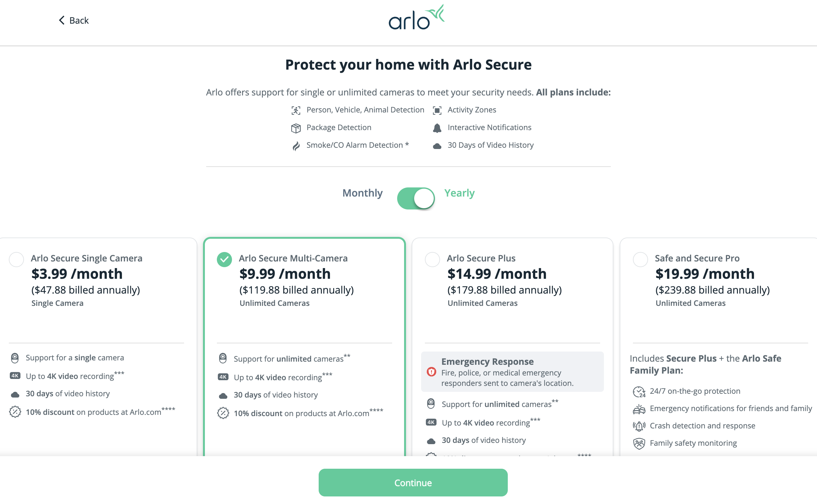
Task: Switch billing to the Monthly label
Action: point(362,193)
